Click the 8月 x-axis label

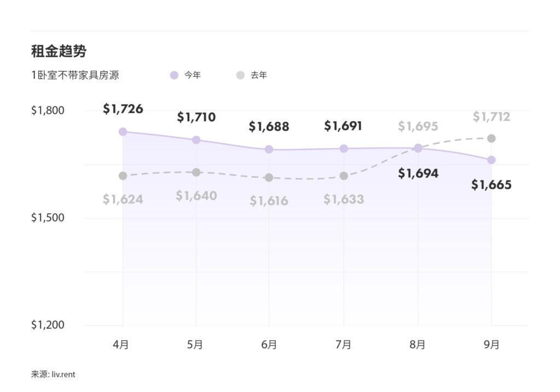[x=417, y=344]
